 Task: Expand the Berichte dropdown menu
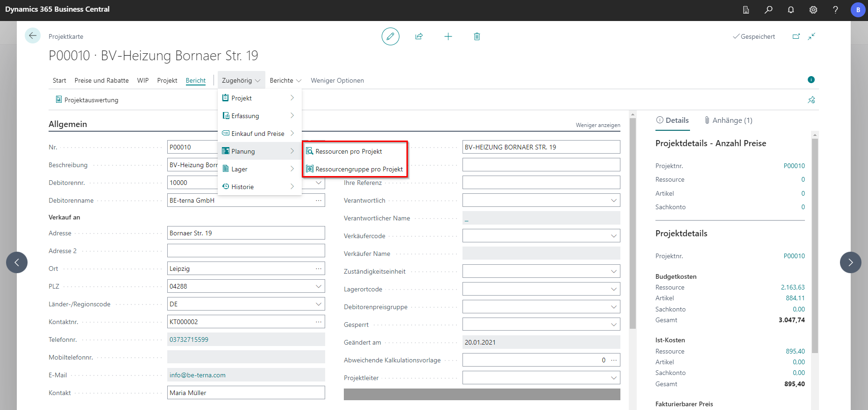click(x=285, y=80)
